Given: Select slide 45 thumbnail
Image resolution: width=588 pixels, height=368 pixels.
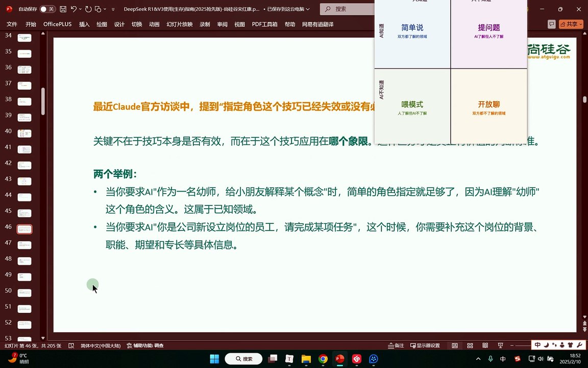Looking at the screenshot, I should [x=24, y=213].
